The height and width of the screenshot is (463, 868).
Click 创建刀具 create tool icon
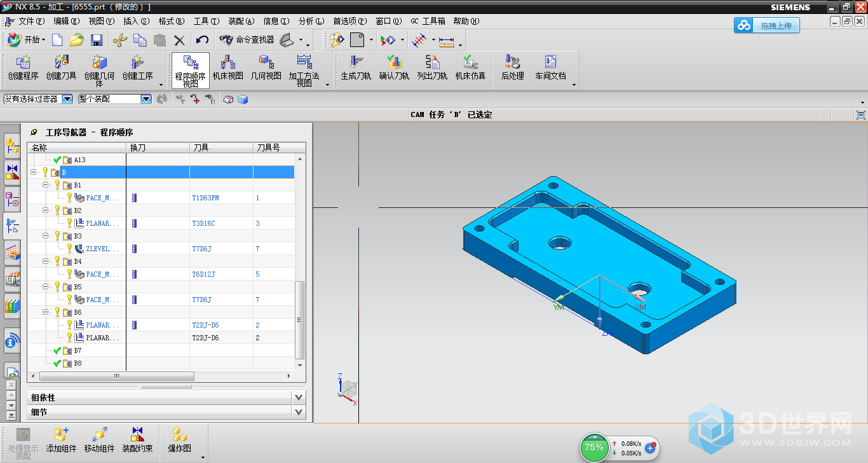click(62, 67)
